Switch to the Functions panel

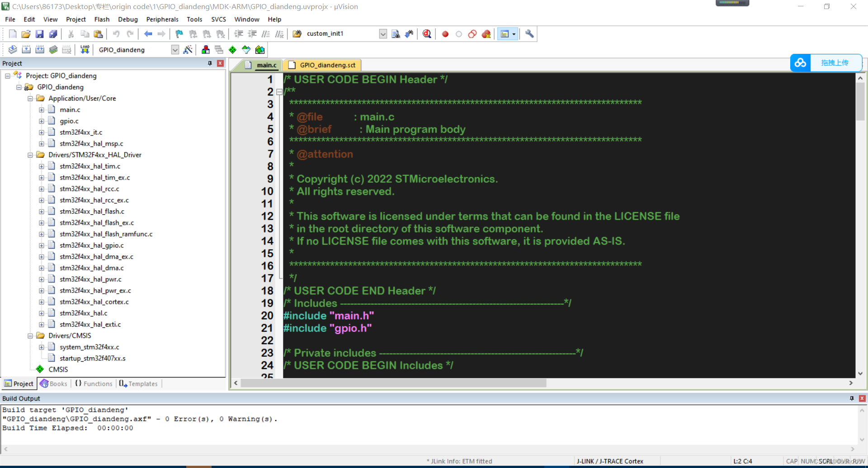[x=94, y=383]
